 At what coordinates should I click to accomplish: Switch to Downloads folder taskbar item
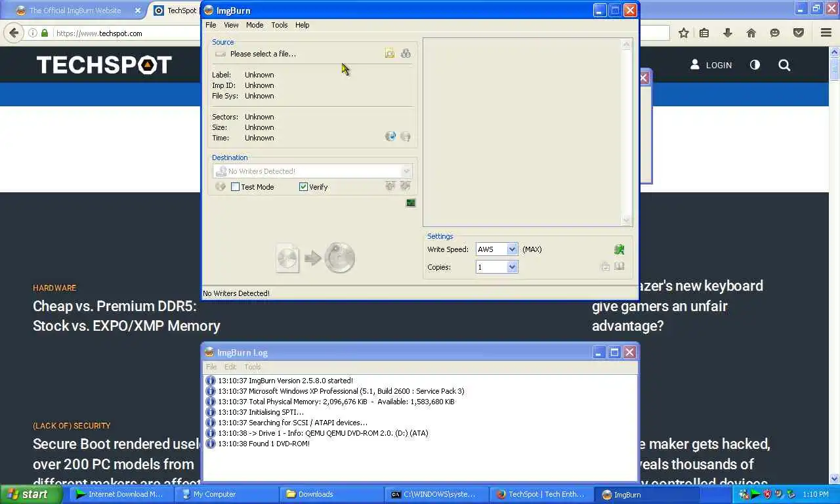331,494
